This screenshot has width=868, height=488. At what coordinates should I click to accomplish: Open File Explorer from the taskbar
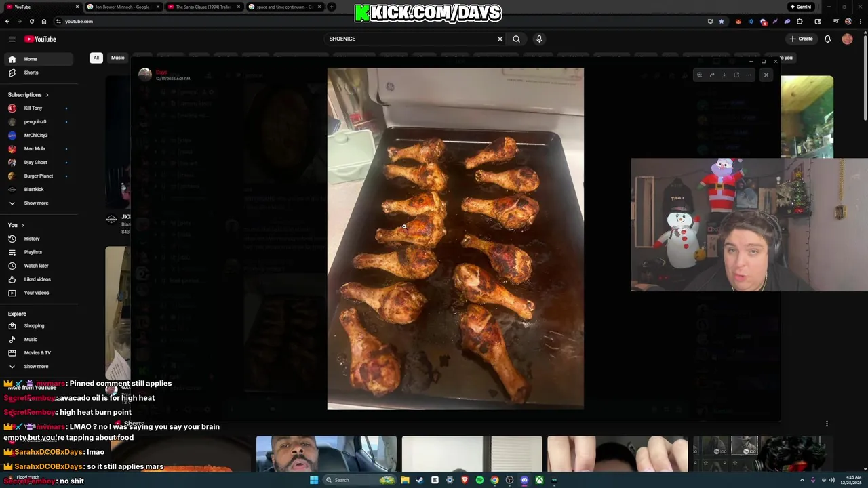(405, 480)
